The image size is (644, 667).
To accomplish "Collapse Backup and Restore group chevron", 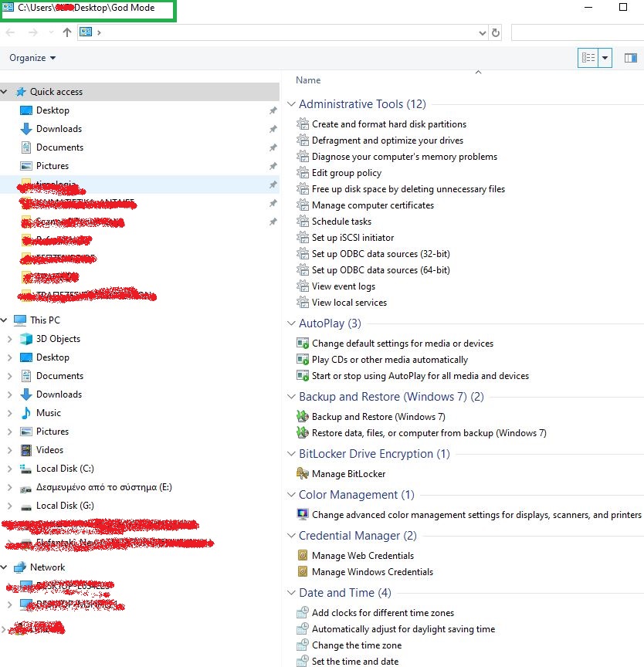I will point(291,397).
